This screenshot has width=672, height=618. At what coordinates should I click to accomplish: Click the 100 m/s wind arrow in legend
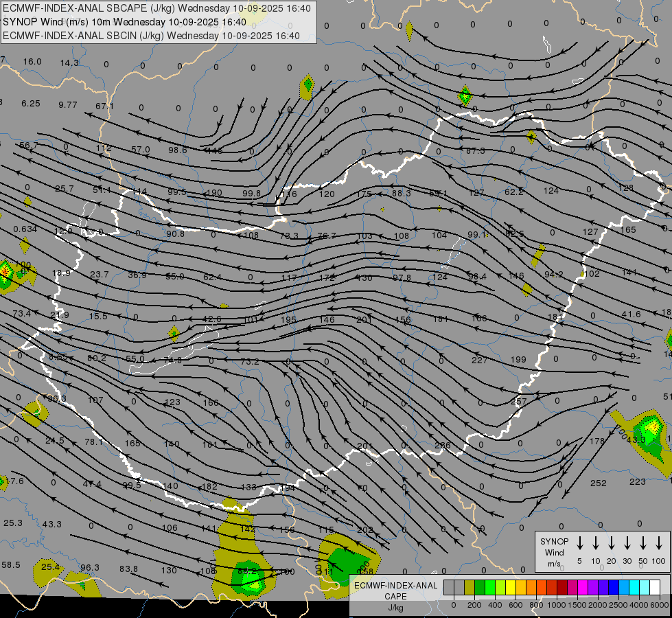pos(659,543)
